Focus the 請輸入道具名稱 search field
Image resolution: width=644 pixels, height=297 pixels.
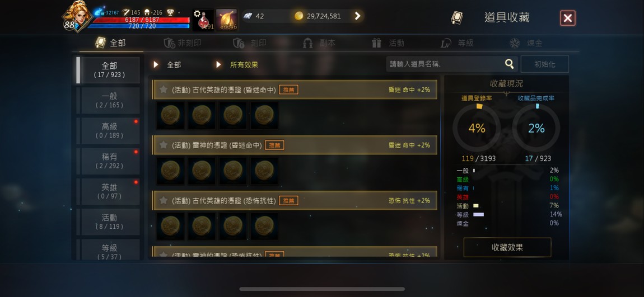446,64
